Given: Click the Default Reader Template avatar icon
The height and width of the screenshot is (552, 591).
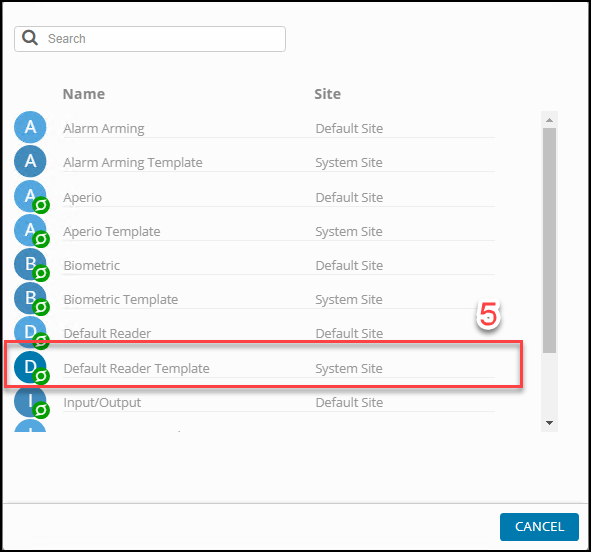Looking at the screenshot, I should [x=30, y=367].
